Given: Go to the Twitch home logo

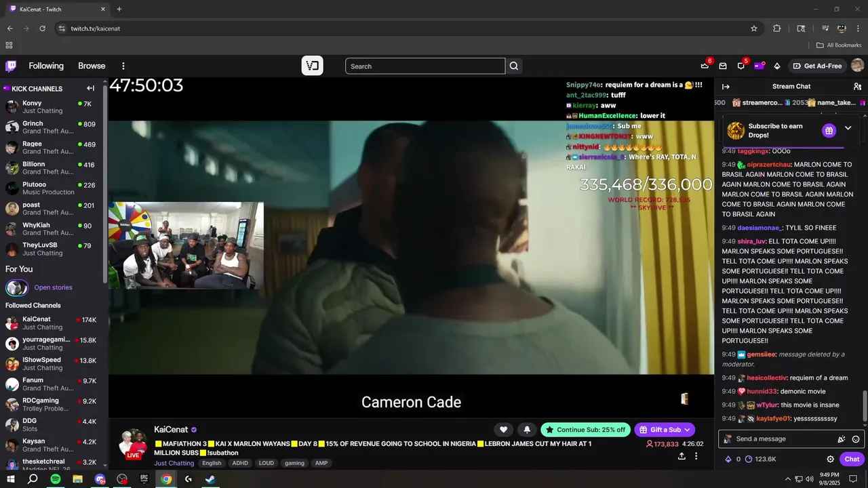Looking at the screenshot, I should [x=11, y=66].
